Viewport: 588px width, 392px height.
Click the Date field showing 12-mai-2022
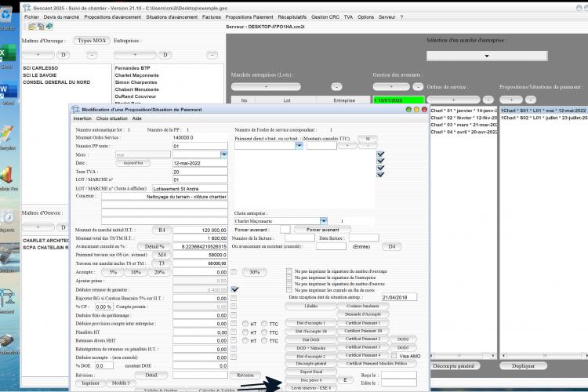pos(200,163)
